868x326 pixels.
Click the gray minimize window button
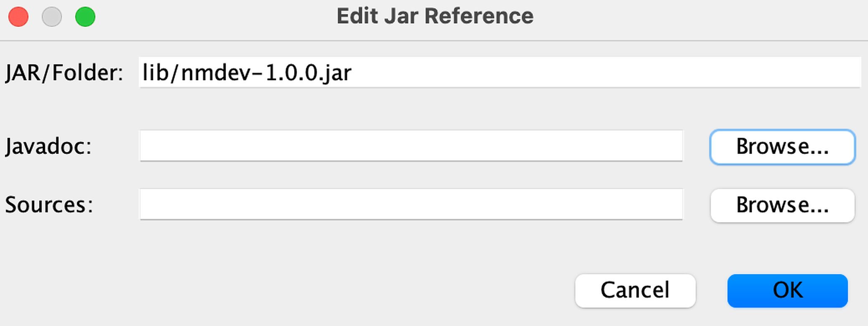[x=52, y=17]
